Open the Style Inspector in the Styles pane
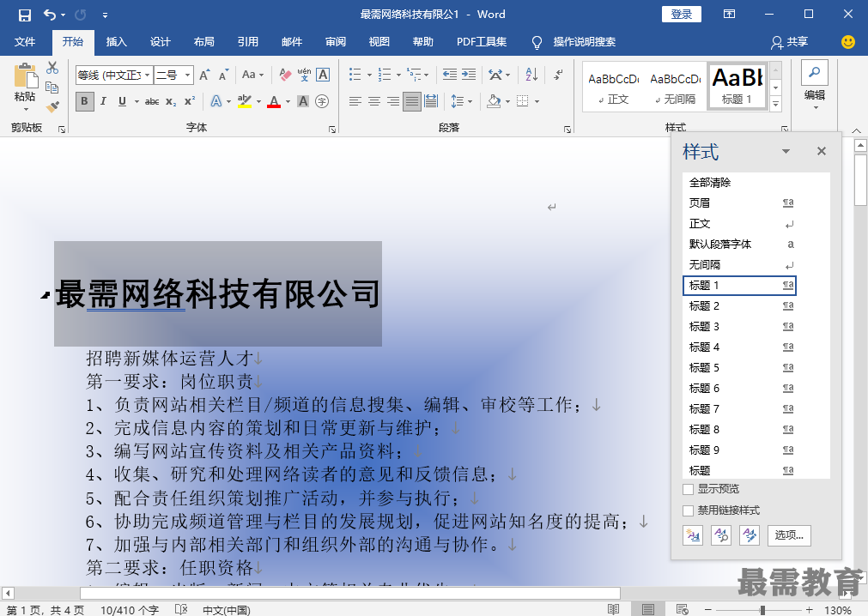The image size is (868, 616). (721, 535)
